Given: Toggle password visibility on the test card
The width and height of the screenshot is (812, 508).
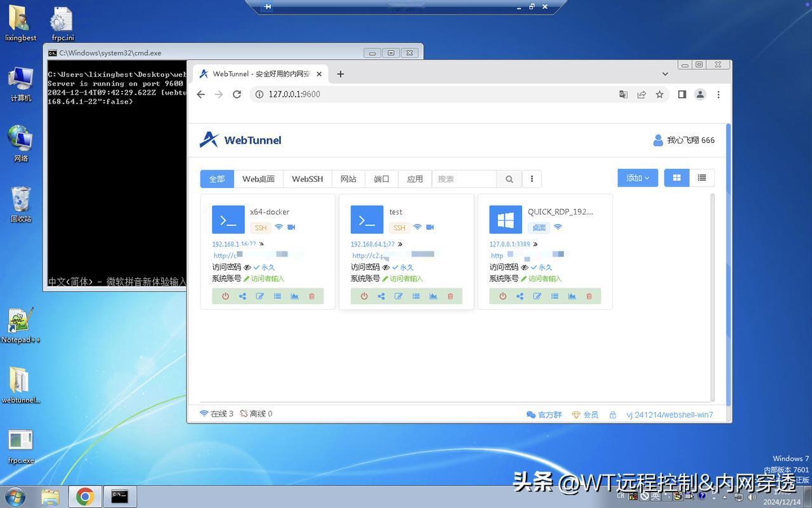Looking at the screenshot, I should [x=386, y=267].
